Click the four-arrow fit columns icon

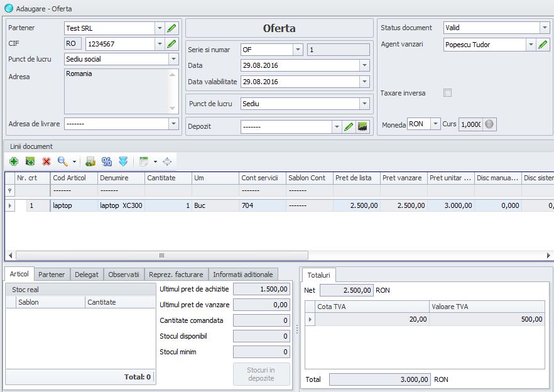click(x=167, y=161)
